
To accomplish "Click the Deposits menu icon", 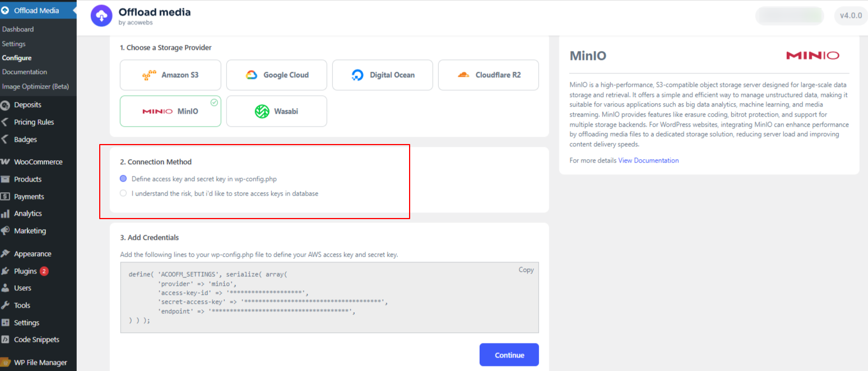I will click(x=6, y=105).
